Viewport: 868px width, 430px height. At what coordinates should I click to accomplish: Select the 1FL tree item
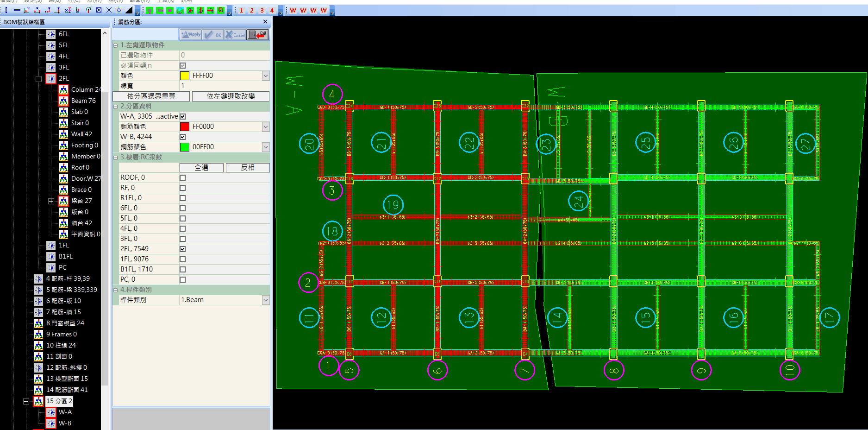click(x=64, y=245)
